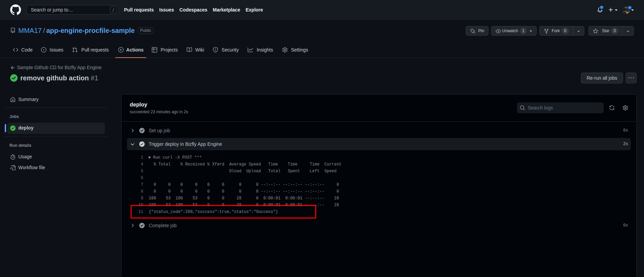Open the user avatar menu
Image resolution: width=644 pixels, height=277 pixels.
coord(628,10)
